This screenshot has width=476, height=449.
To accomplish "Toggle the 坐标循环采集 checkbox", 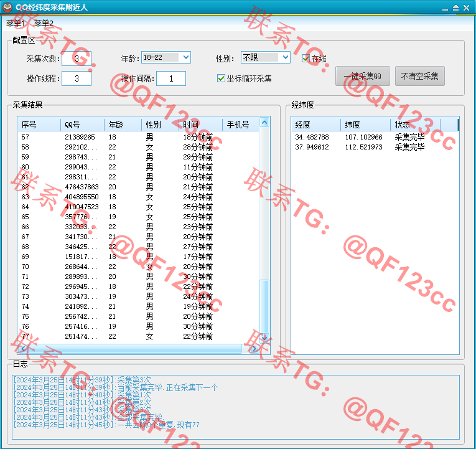I will coord(221,78).
